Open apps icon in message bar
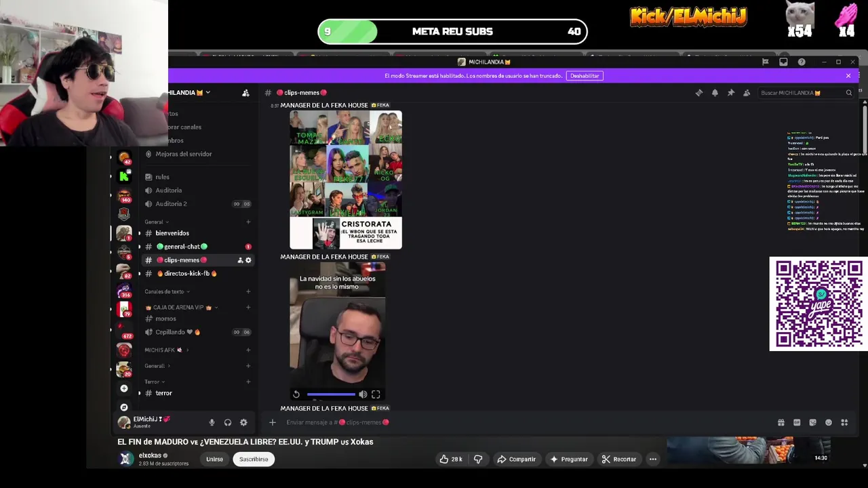The height and width of the screenshot is (488, 868). [844, 422]
